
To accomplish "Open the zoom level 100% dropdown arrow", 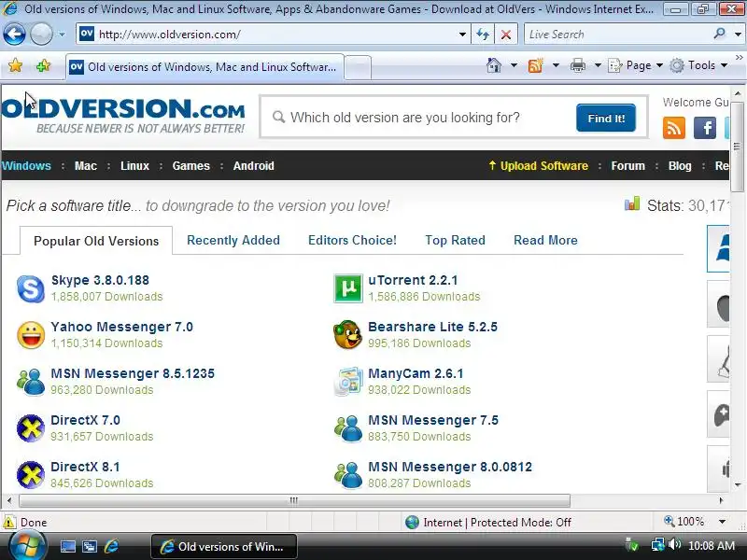I will (x=723, y=522).
